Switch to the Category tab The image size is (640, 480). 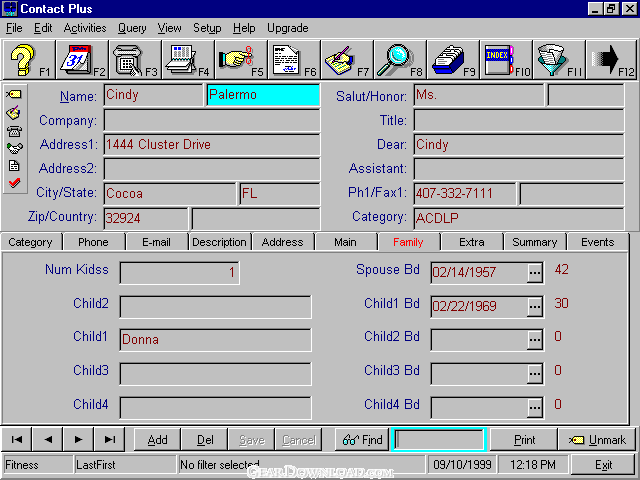pyautogui.click(x=31, y=242)
